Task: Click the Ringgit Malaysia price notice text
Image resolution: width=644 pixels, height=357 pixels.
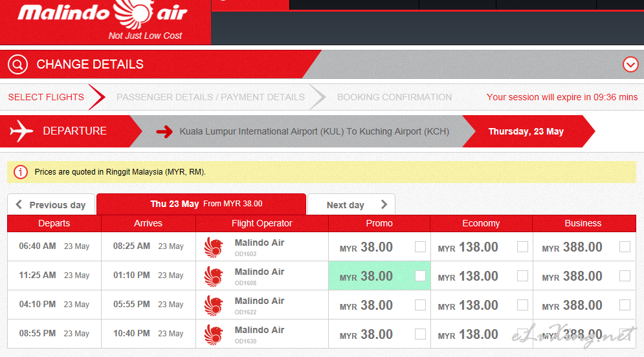Action: [120, 172]
